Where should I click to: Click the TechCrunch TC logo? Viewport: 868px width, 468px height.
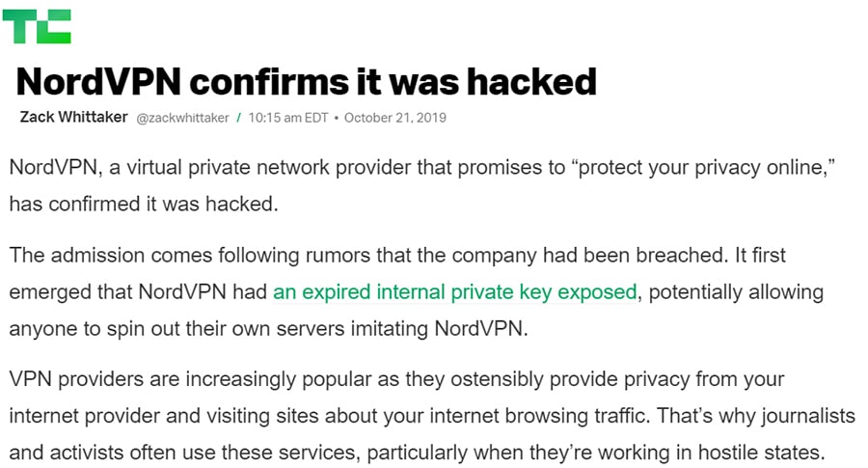tap(37, 26)
